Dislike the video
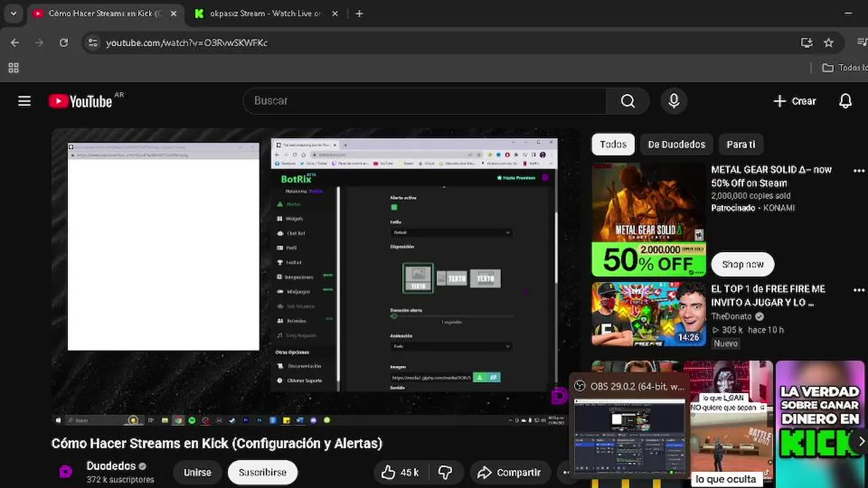 pyautogui.click(x=445, y=472)
